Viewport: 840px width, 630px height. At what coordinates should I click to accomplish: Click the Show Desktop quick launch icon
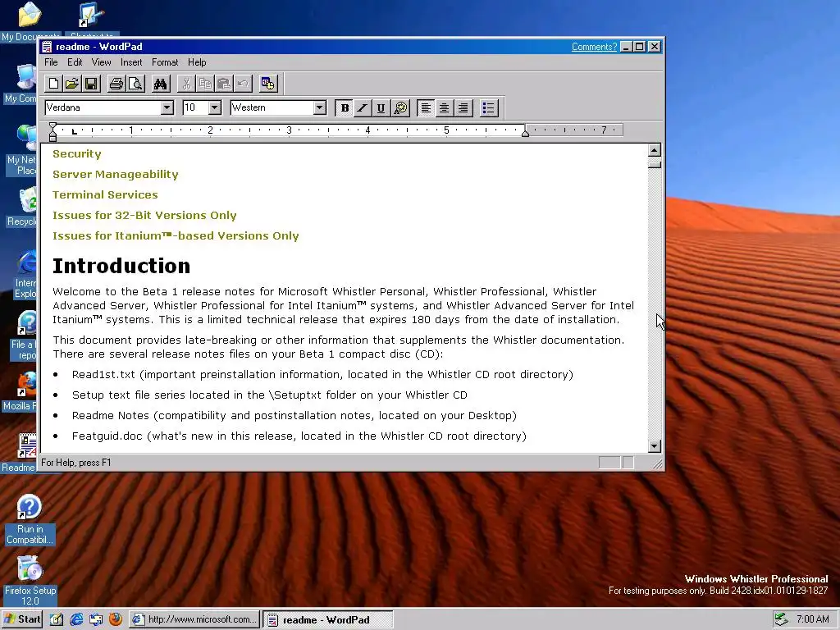coord(57,619)
